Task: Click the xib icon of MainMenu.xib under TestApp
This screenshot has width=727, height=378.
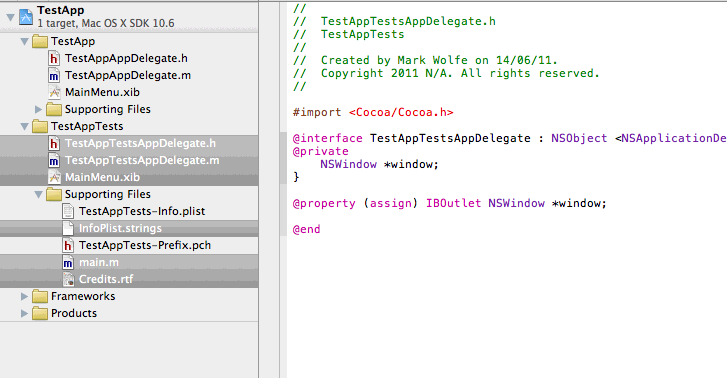Action: (x=54, y=92)
